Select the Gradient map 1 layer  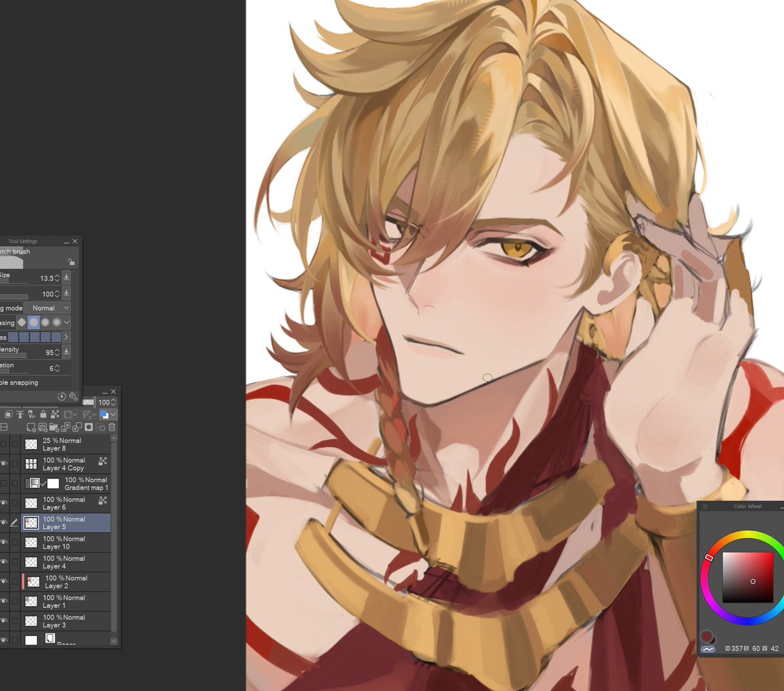(x=66, y=484)
